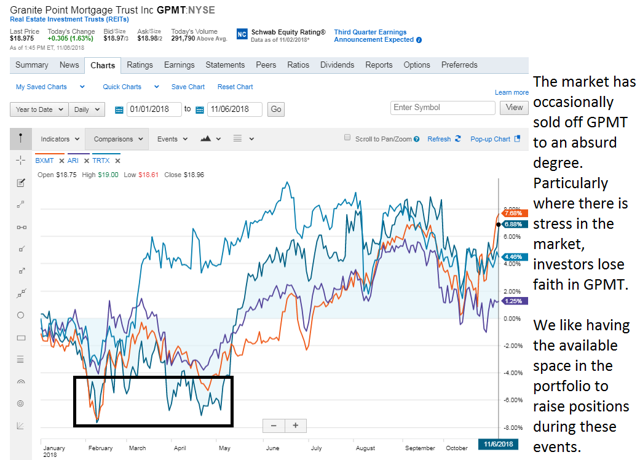640x460 pixels.
Task: Click the start date field 01/01/2018
Action: pos(154,109)
